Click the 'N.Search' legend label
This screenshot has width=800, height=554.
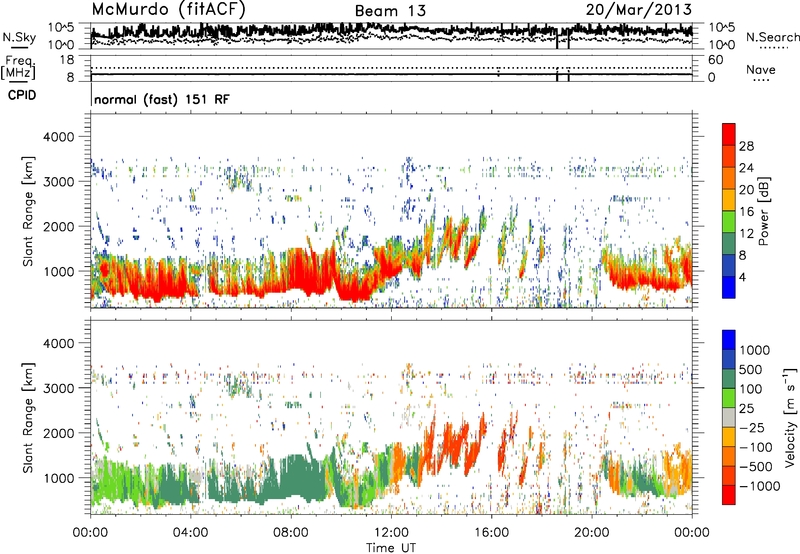coord(772,37)
